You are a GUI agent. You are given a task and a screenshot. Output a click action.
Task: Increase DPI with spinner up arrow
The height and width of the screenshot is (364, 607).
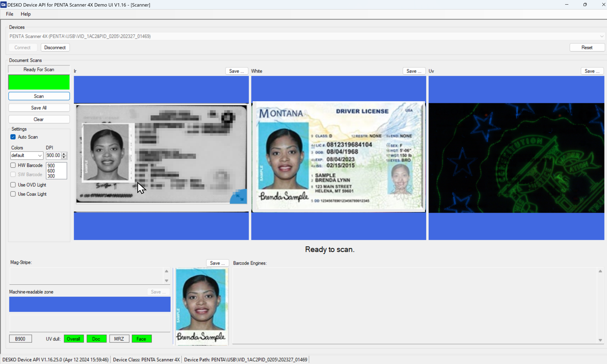point(64,154)
